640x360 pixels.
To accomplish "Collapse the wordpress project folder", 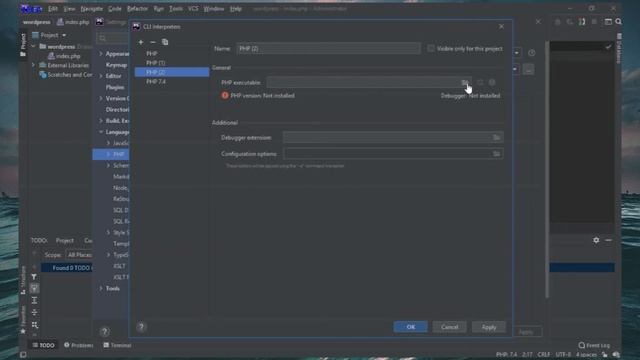I will (x=34, y=47).
